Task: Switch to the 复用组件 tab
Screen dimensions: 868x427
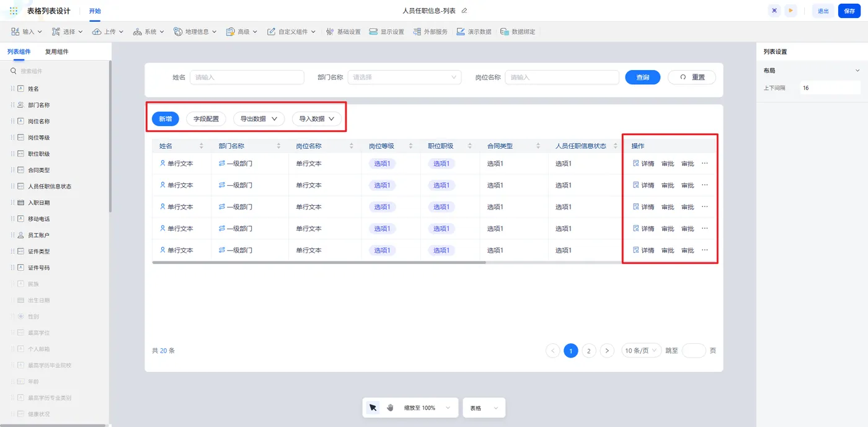Action: pyautogui.click(x=57, y=52)
